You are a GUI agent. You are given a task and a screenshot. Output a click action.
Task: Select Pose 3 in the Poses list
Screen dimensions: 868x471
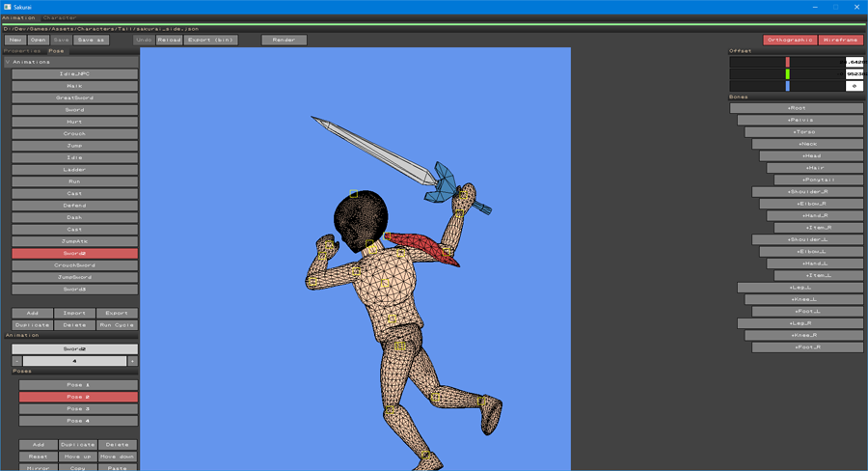[x=78, y=409]
